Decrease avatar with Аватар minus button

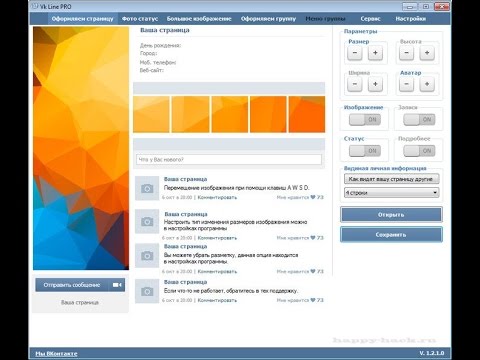[x=406, y=84]
